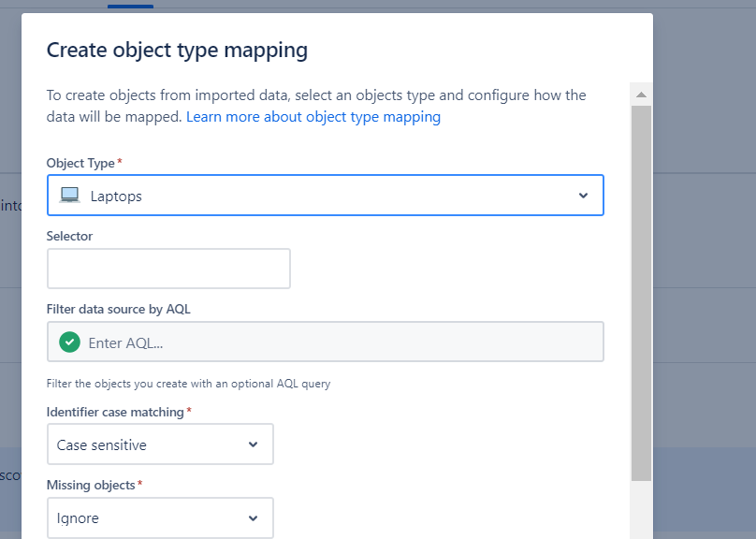Click the Create object type mapping heading
This screenshot has height=539, width=756.
click(177, 50)
